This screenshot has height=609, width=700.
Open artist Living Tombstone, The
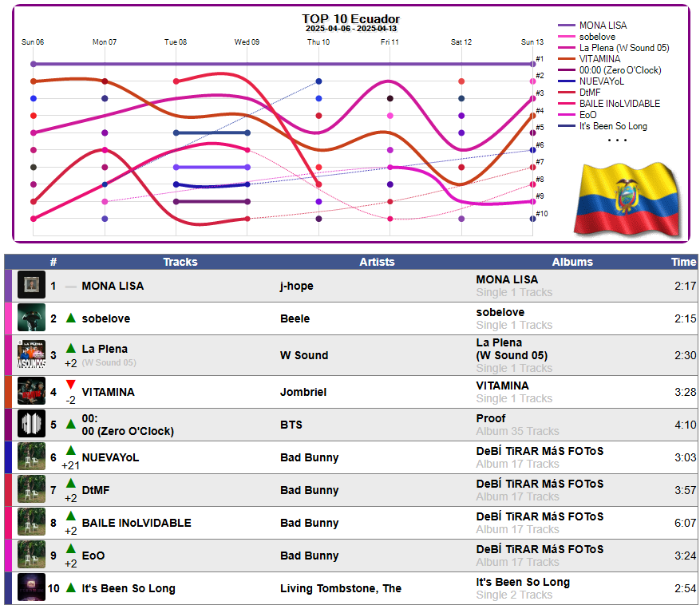point(341,588)
